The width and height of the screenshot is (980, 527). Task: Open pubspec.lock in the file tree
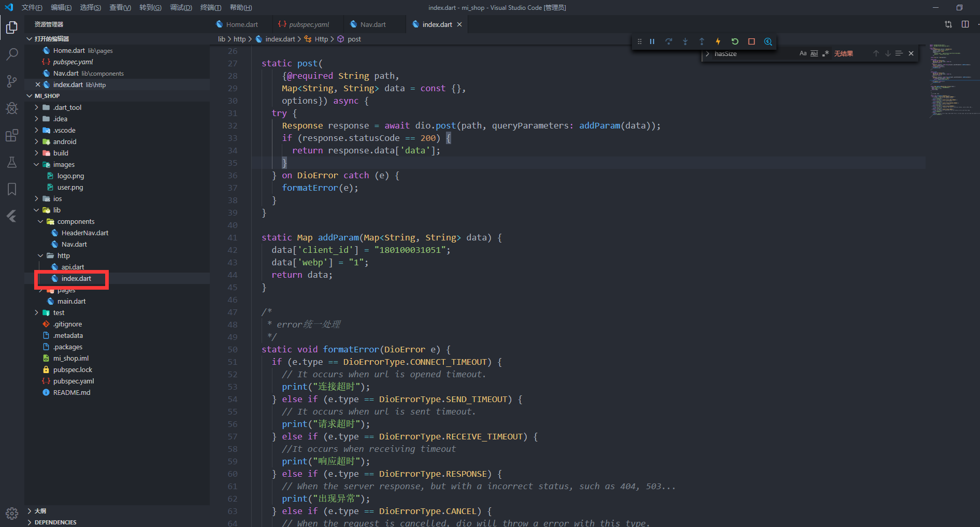(x=73, y=369)
